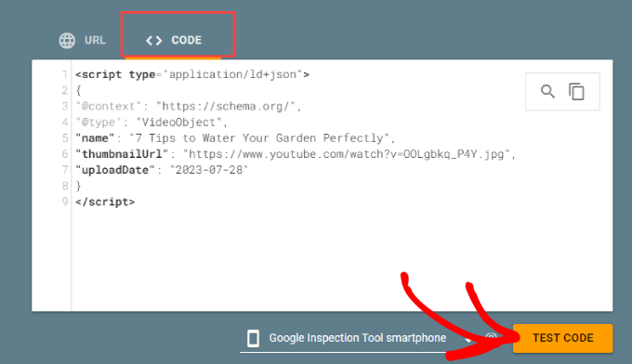Switch to the URL tab

click(x=82, y=40)
